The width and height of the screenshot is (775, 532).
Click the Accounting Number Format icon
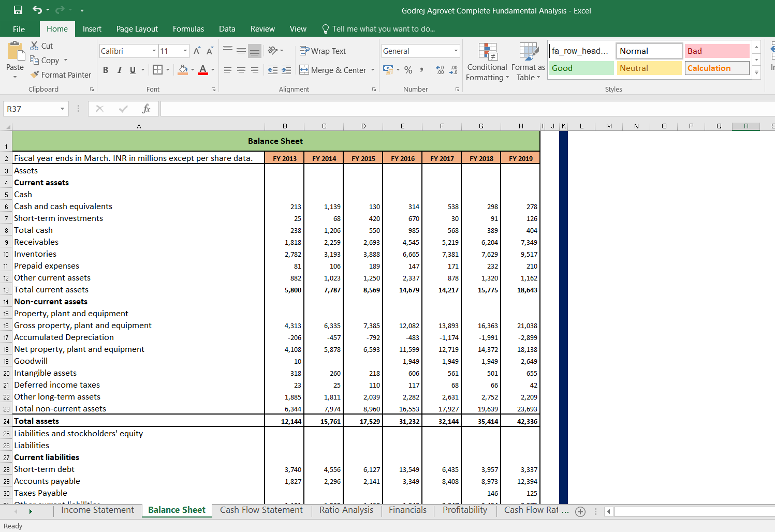pyautogui.click(x=388, y=69)
